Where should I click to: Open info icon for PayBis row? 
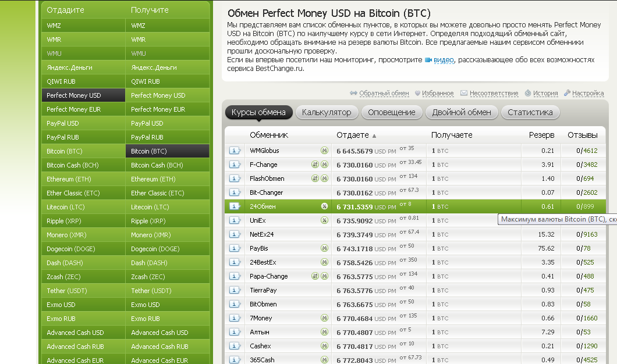tap(235, 248)
